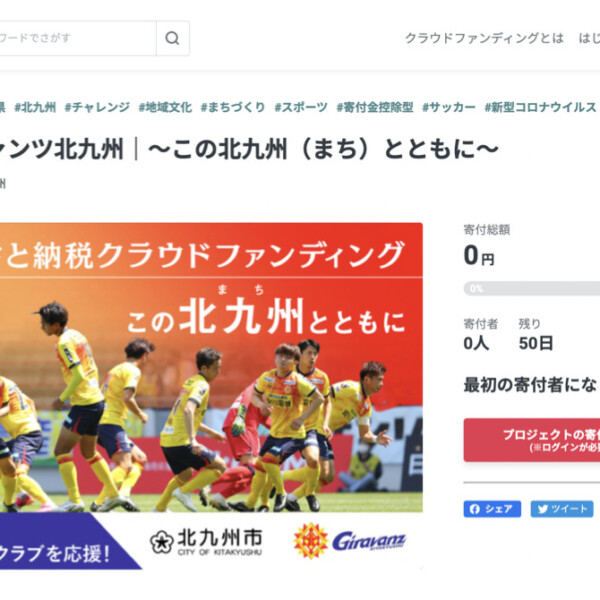Click the project title この北九州（まち）とともに

tap(323, 149)
